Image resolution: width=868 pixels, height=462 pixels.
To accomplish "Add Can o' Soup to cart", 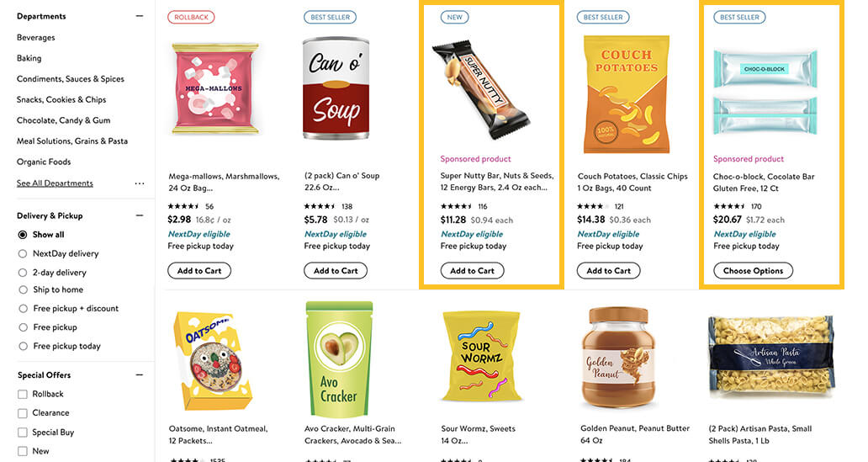I will point(336,271).
